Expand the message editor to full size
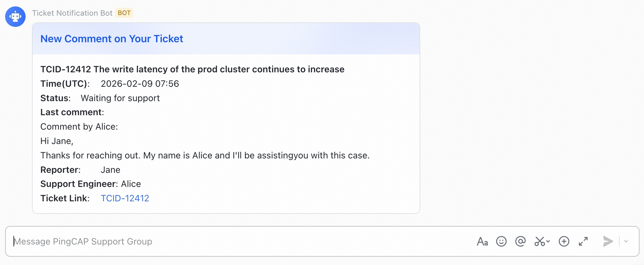644x265 pixels. point(583,241)
